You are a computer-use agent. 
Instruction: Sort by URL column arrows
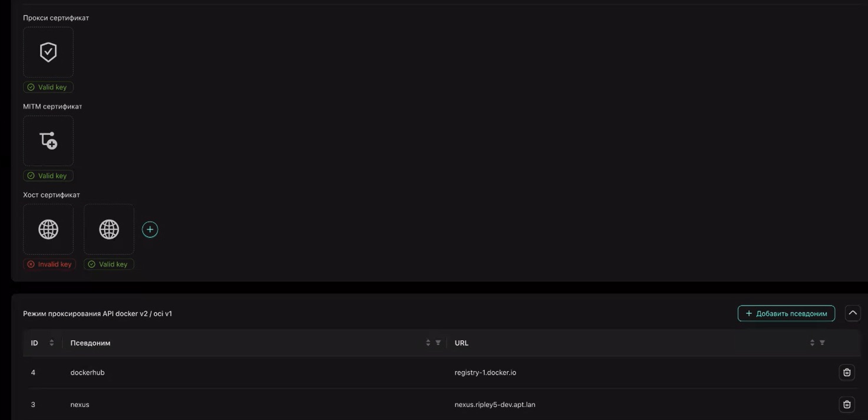(x=812, y=343)
